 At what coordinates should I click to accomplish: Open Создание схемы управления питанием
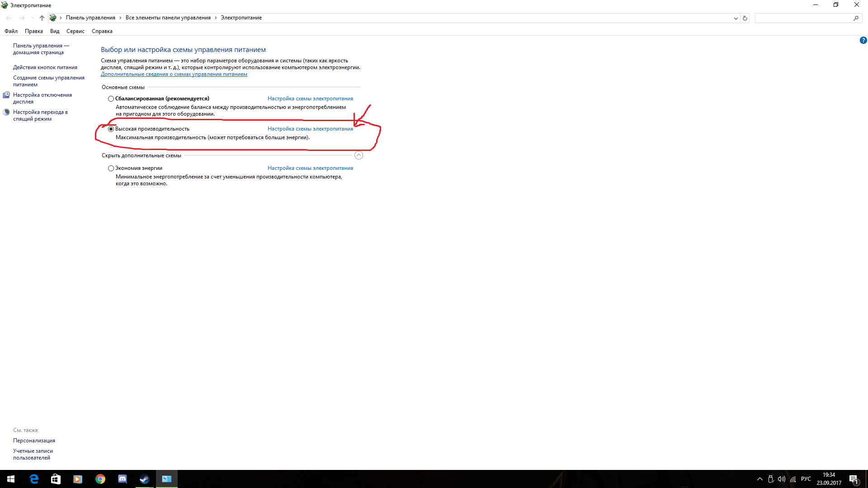pos(49,81)
